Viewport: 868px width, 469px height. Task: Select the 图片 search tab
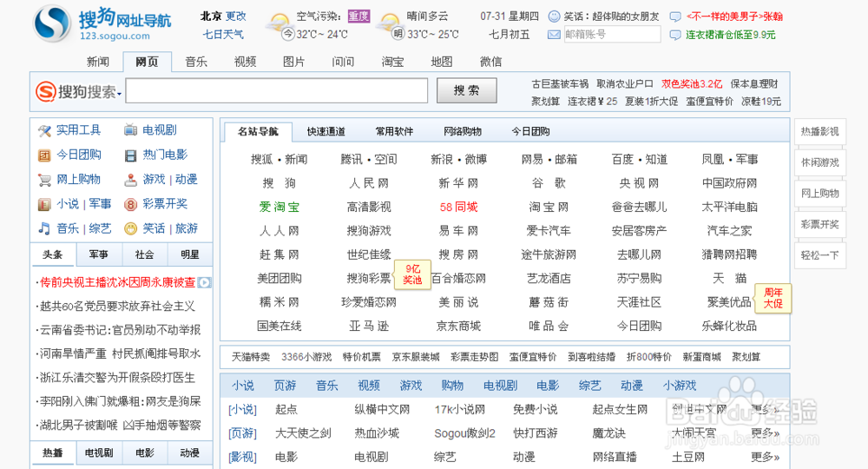[294, 62]
